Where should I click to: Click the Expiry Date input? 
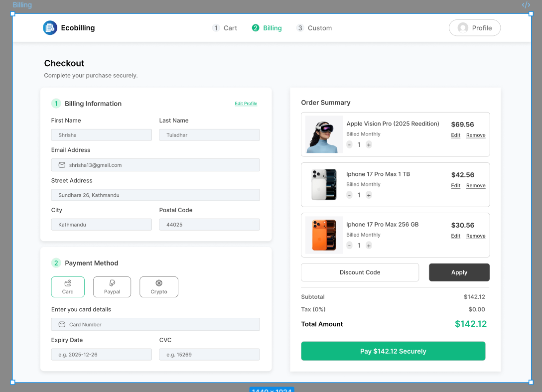101,355
